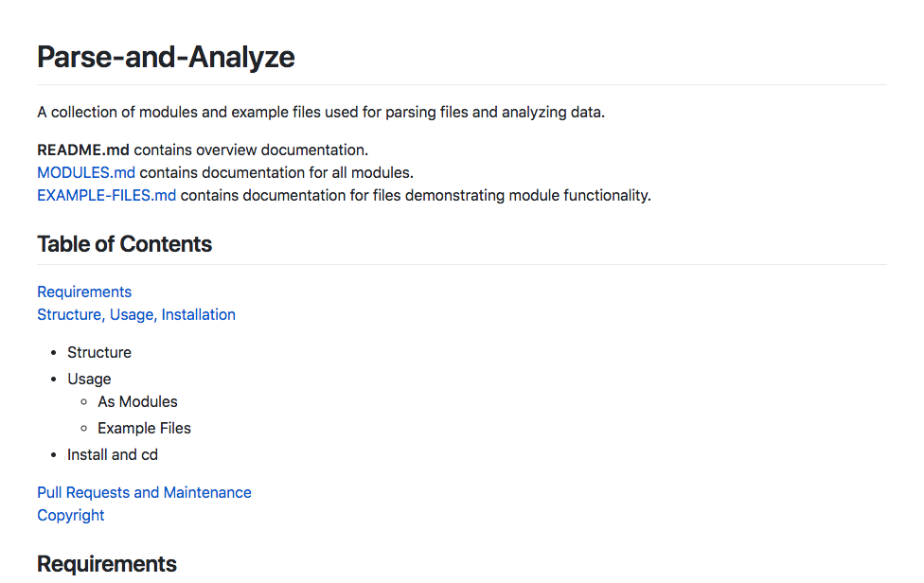Click the 'contains overview documentation' text
Screen dimensions: 924x583
click(251, 150)
